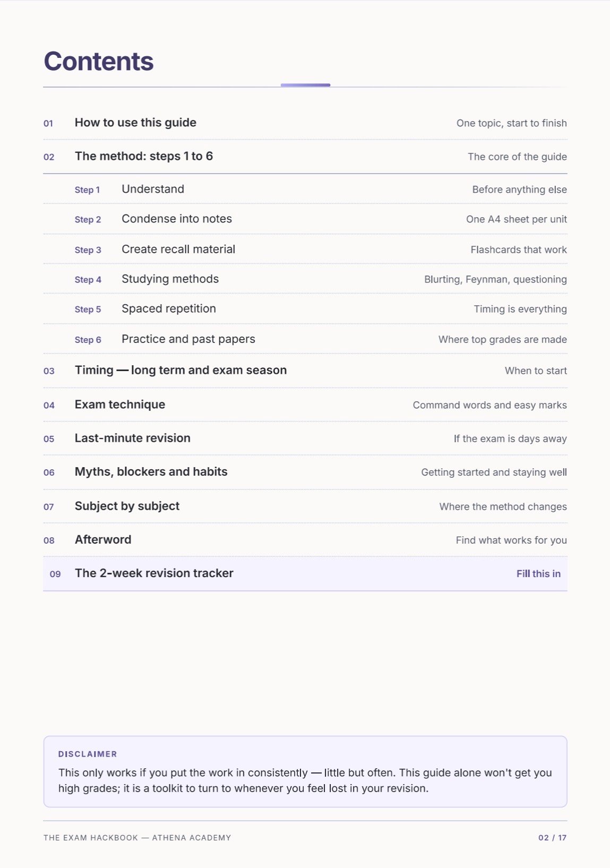Open the "How to use this guide" entry
610x868 pixels.
305,123
